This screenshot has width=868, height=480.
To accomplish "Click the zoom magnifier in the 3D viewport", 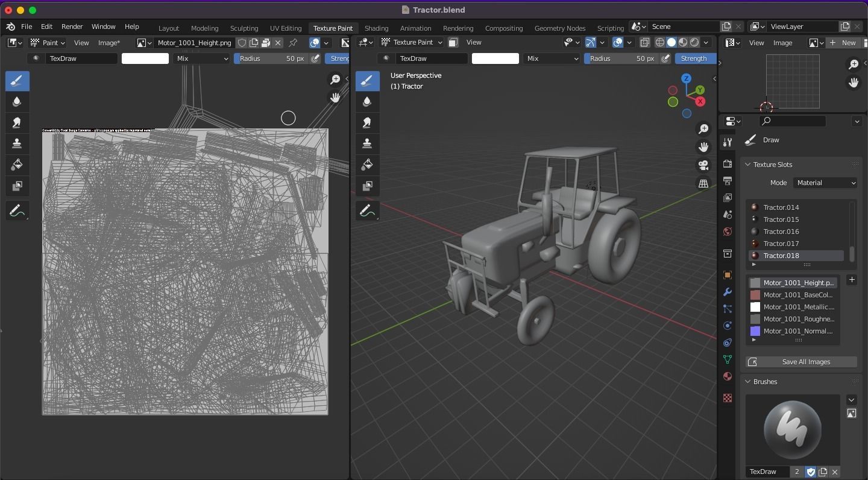I will [x=703, y=129].
